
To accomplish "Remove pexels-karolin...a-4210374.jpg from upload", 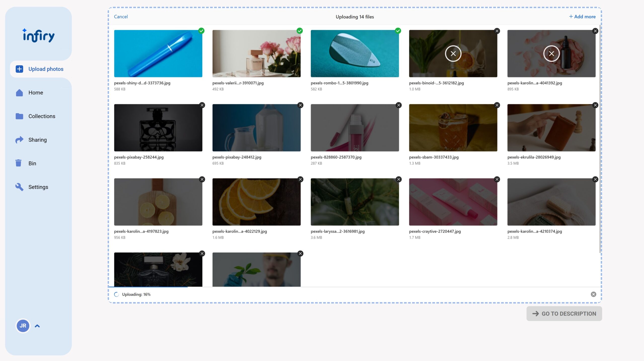I will click(595, 179).
